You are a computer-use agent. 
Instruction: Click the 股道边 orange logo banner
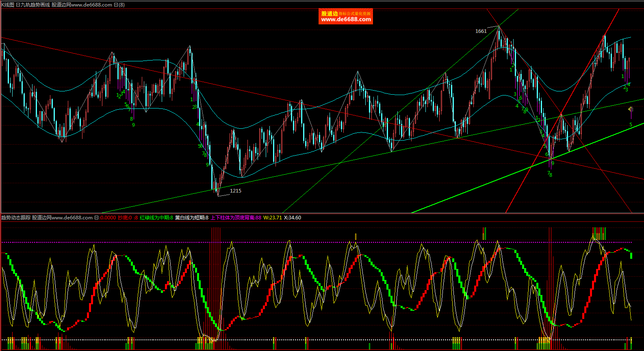point(345,17)
